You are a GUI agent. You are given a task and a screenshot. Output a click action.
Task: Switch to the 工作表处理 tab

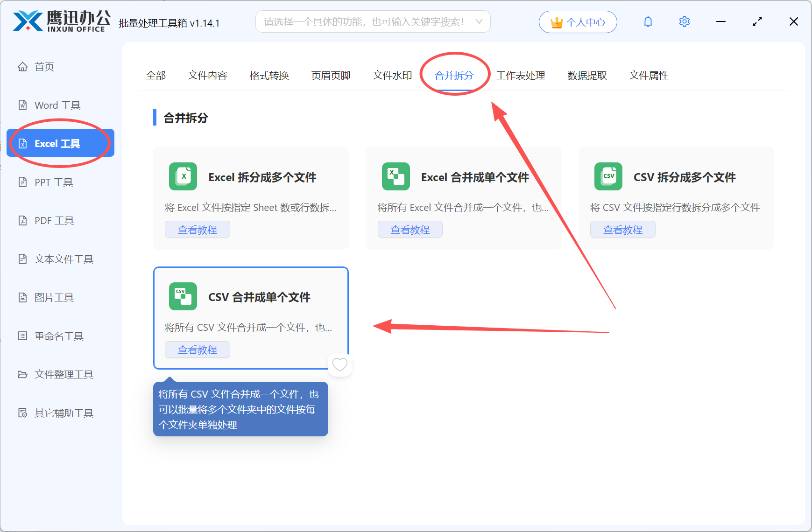pyautogui.click(x=521, y=75)
